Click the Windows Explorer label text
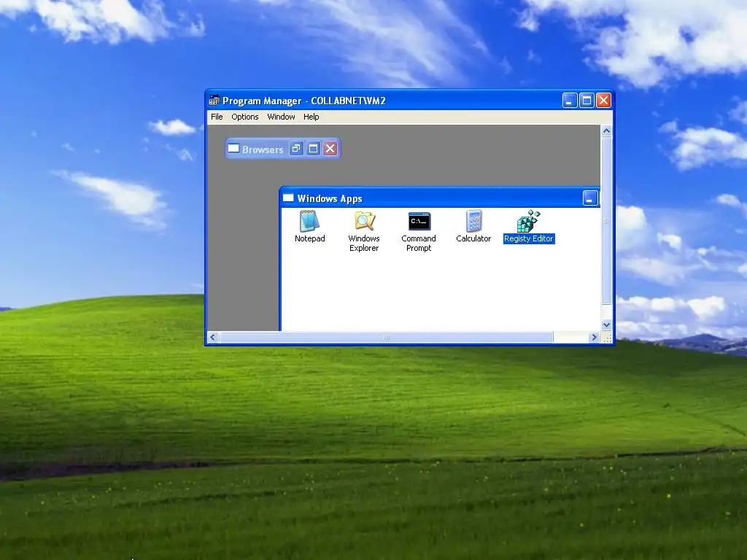747x560 pixels. 364,244
